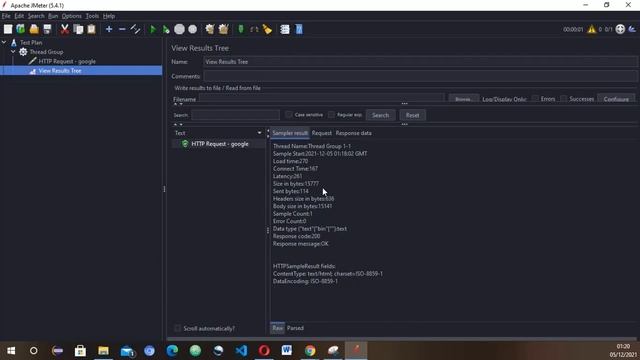The image size is (640, 360).
Task: Click the Paste clipboard icon
Action: [91, 29]
